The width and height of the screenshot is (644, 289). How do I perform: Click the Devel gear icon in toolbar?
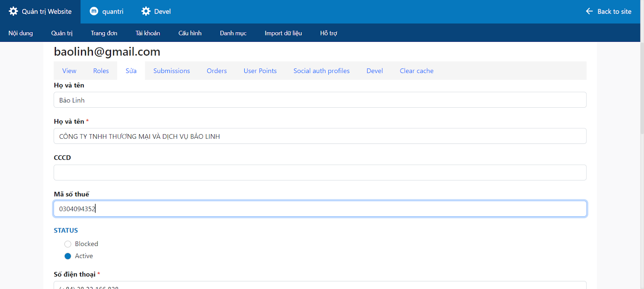tap(146, 11)
